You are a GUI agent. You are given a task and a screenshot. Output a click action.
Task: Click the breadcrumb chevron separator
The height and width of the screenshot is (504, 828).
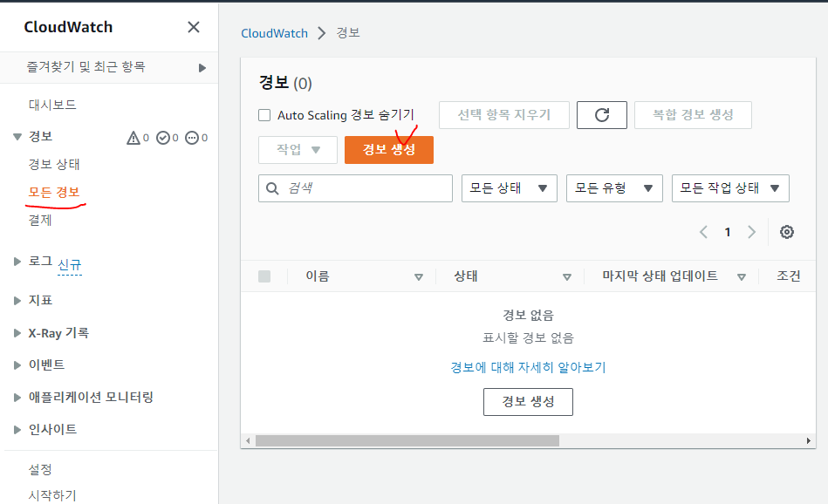point(322,33)
